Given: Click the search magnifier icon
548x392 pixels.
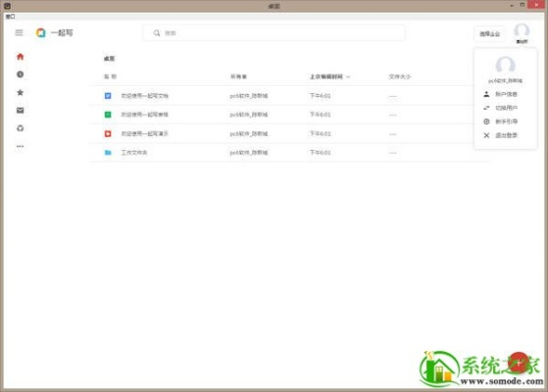Looking at the screenshot, I should pos(157,33).
